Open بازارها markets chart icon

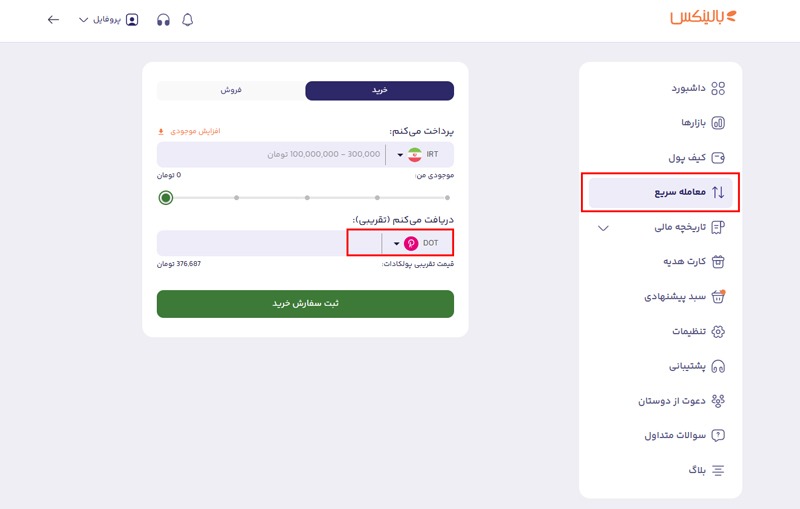pyautogui.click(x=718, y=123)
